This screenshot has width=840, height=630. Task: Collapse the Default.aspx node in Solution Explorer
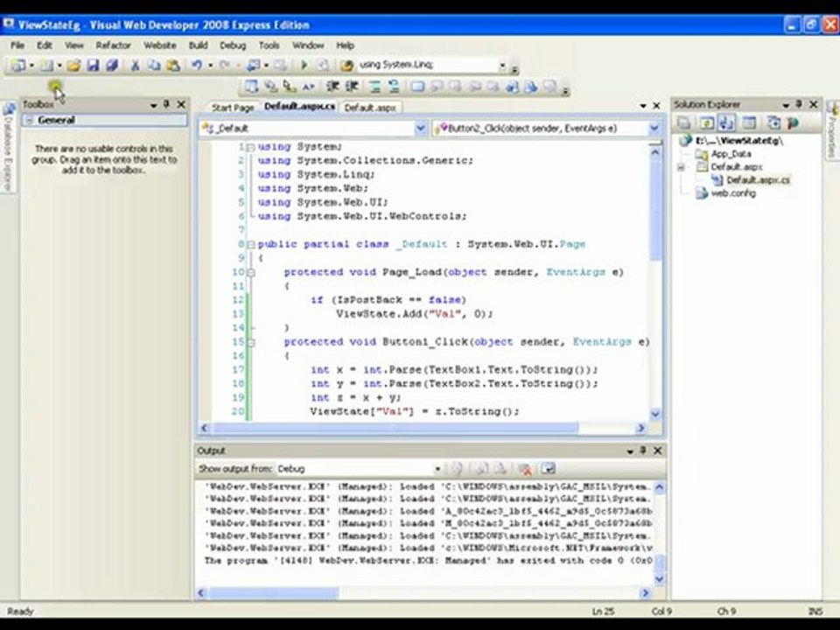pyautogui.click(x=681, y=167)
